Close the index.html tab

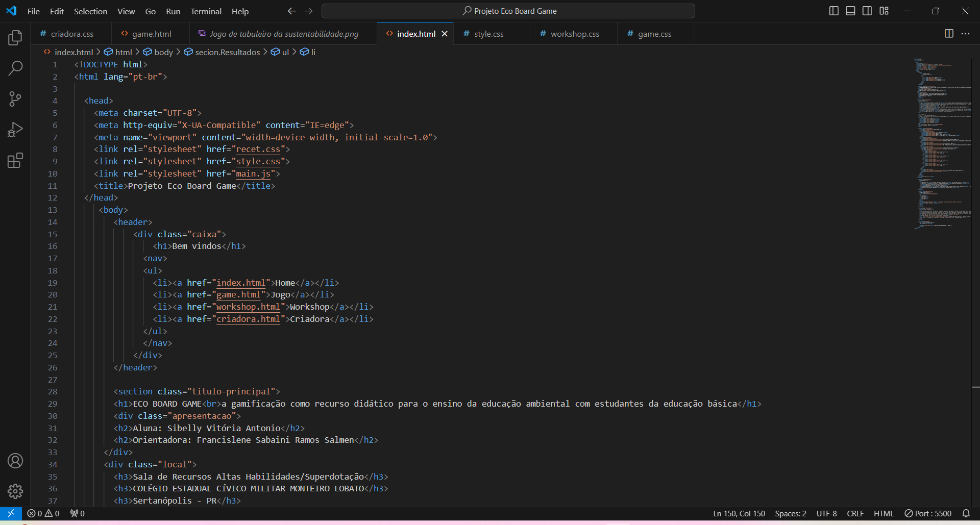point(445,34)
